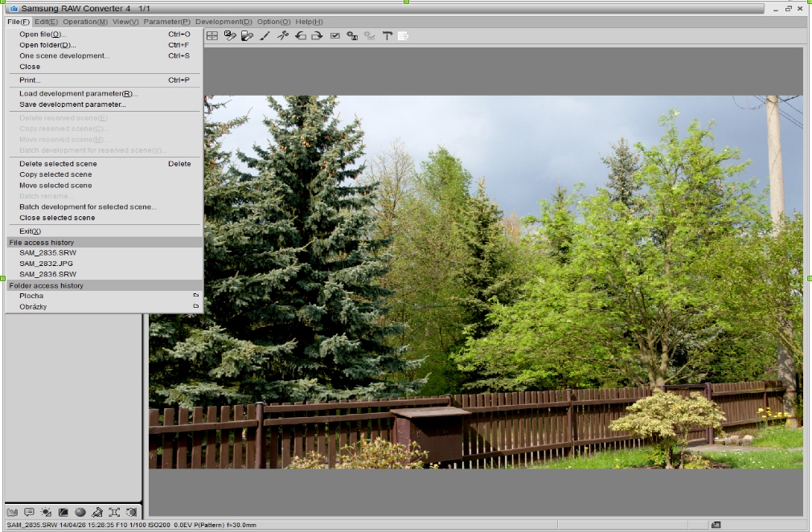Click the landscape photo preview
The width and height of the screenshot is (812, 532).
[498, 281]
